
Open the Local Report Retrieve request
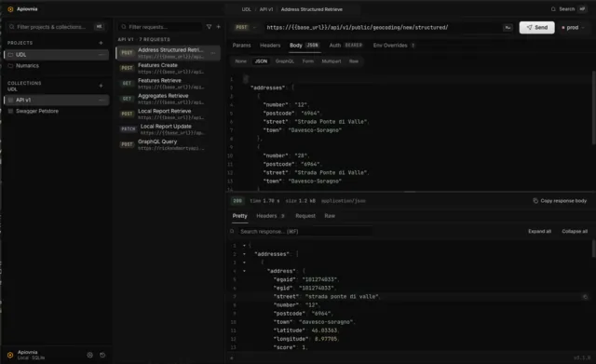pos(168,114)
